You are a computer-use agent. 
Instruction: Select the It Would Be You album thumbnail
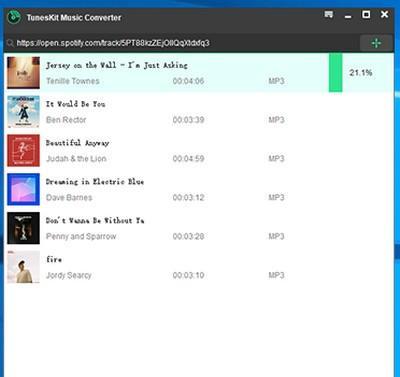click(23, 112)
